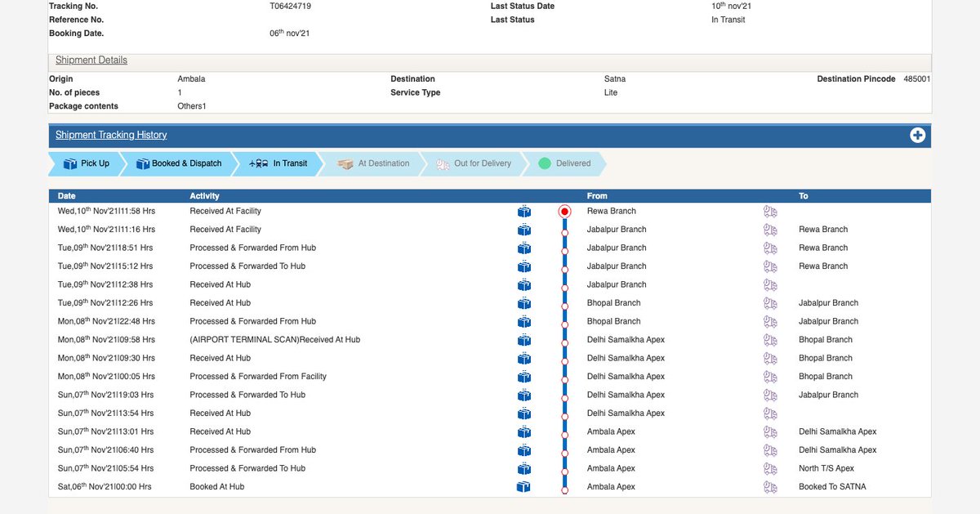
Task: Click the blue package icon in the 13:54 Hrs row
Action: point(524,413)
